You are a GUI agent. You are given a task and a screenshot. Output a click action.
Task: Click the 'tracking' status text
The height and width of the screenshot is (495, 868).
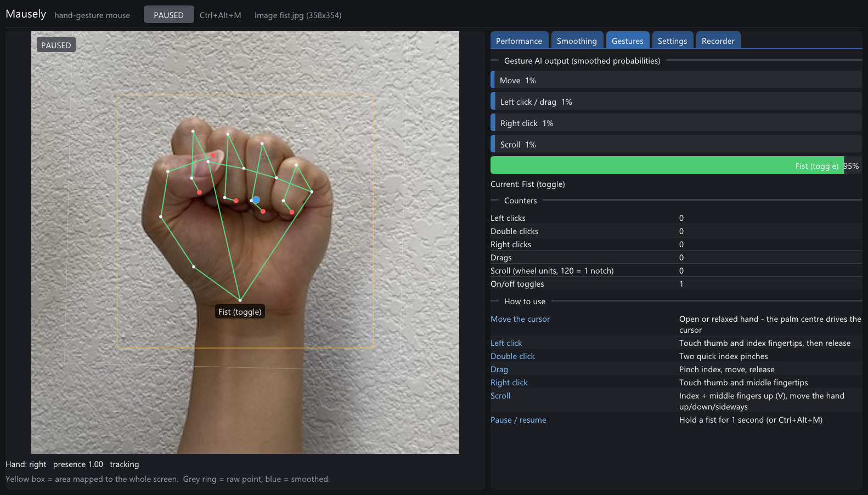125,464
